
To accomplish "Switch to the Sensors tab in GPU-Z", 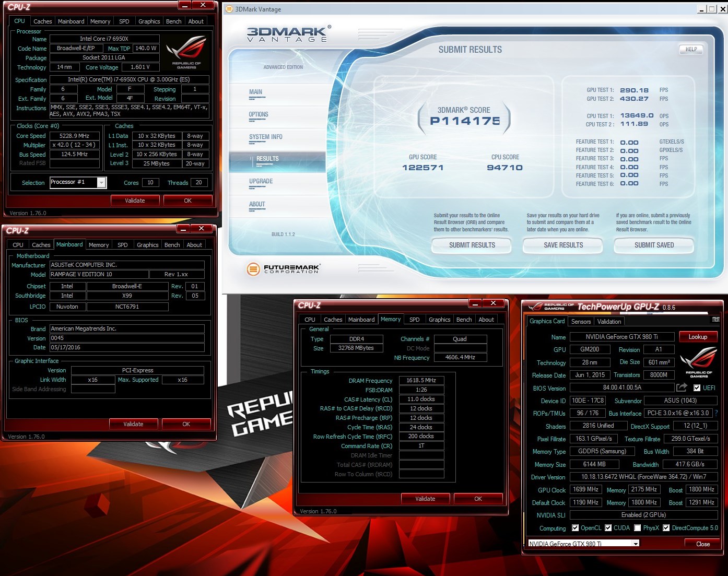I will pos(581,322).
